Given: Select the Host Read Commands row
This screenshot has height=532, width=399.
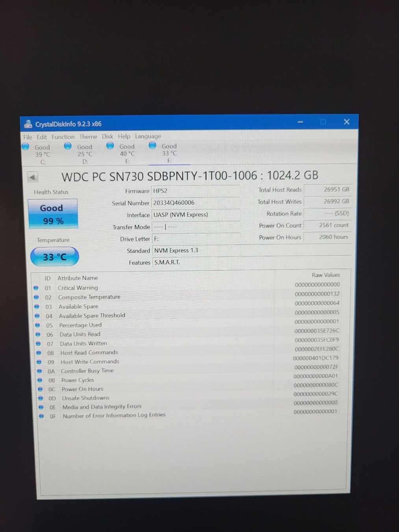Looking at the screenshot, I should 188,352.
